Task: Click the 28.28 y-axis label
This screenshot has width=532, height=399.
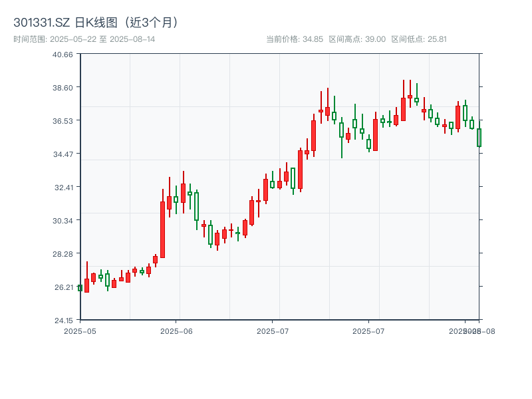Action: [x=63, y=254]
